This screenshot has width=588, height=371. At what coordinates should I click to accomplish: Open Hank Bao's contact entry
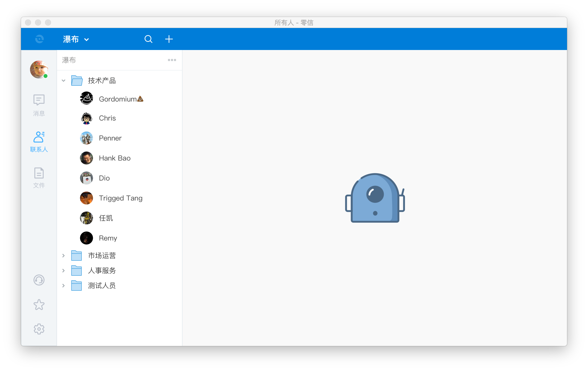[115, 158]
